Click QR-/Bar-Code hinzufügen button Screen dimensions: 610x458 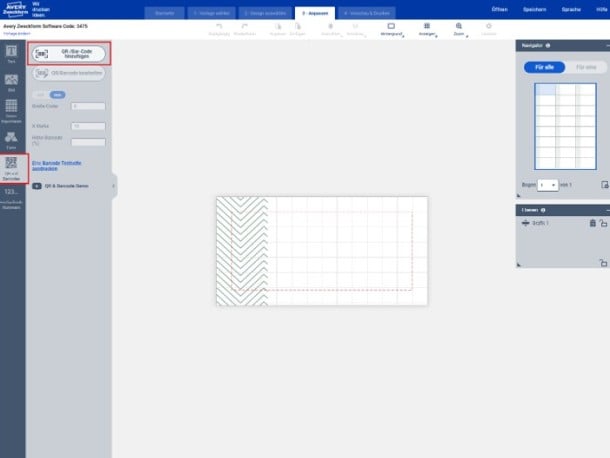(x=69, y=54)
